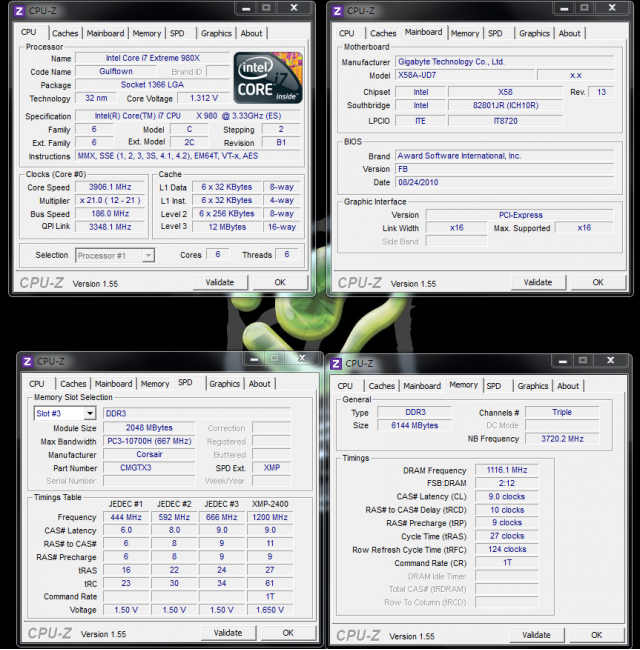Open the Memory tab in the top-left CPU window
This screenshot has height=650, width=640.
point(147,33)
